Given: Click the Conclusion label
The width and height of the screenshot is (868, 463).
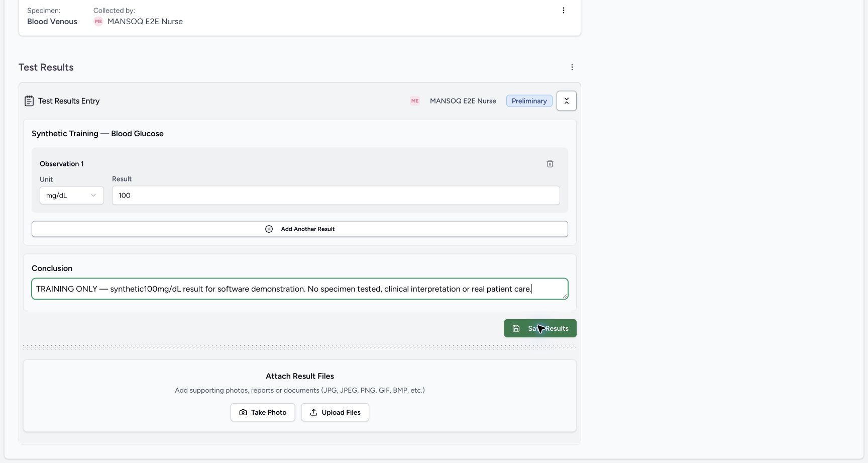Looking at the screenshot, I should pos(52,268).
